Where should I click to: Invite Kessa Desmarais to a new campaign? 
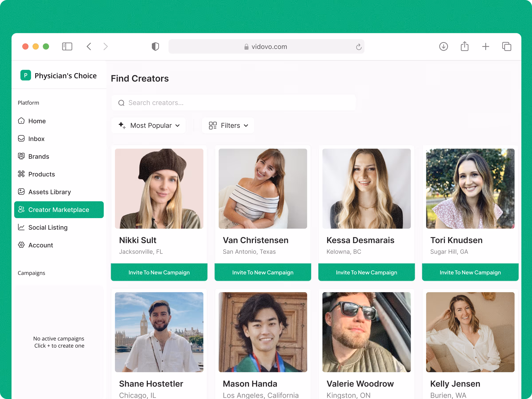[367, 272]
